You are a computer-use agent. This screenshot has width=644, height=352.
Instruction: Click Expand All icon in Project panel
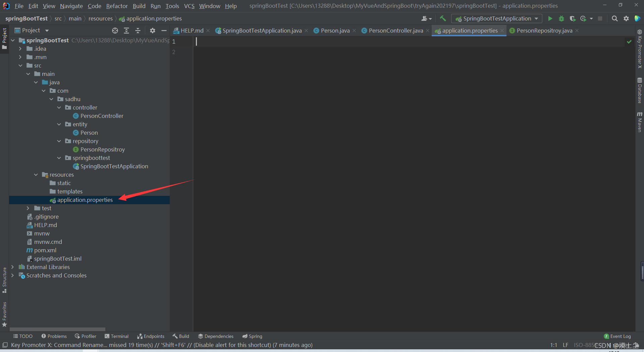click(126, 31)
